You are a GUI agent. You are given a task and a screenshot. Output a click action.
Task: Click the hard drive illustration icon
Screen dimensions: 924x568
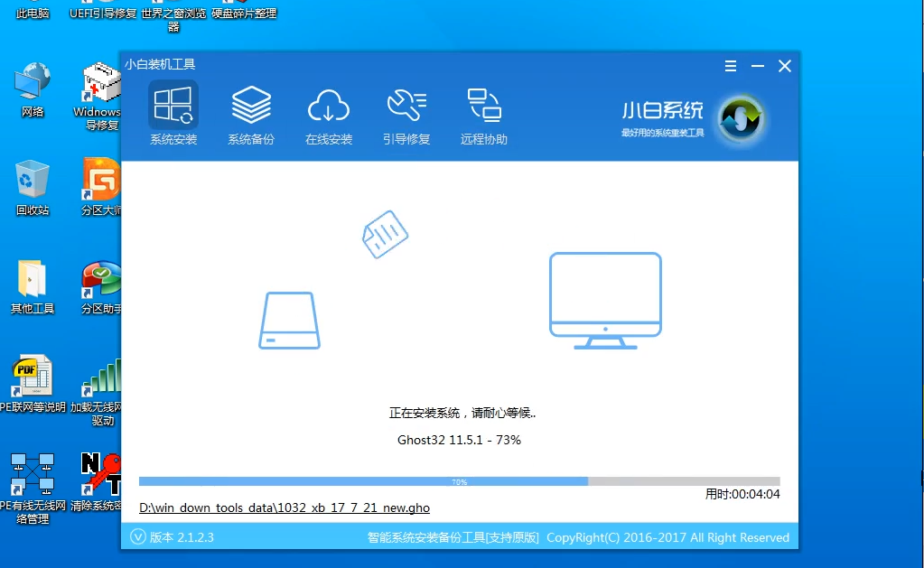(290, 321)
